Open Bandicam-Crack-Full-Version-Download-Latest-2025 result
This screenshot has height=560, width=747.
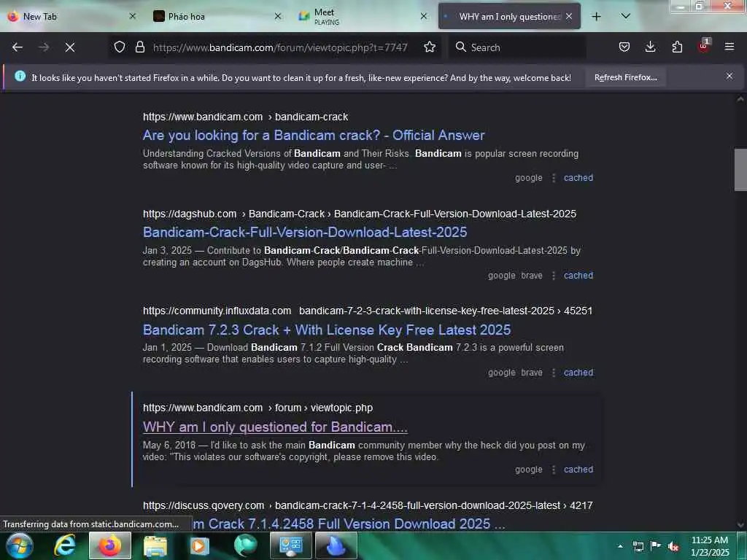305,233
